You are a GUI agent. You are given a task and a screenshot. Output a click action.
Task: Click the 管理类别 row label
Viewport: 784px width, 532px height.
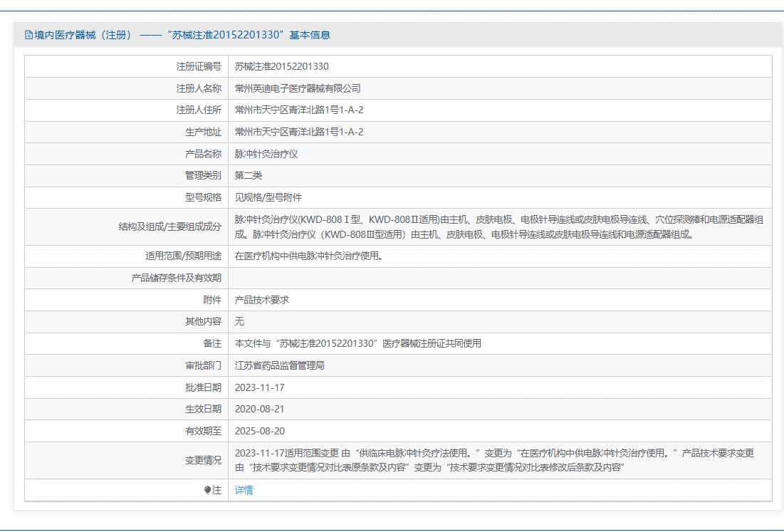pyautogui.click(x=203, y=175)
